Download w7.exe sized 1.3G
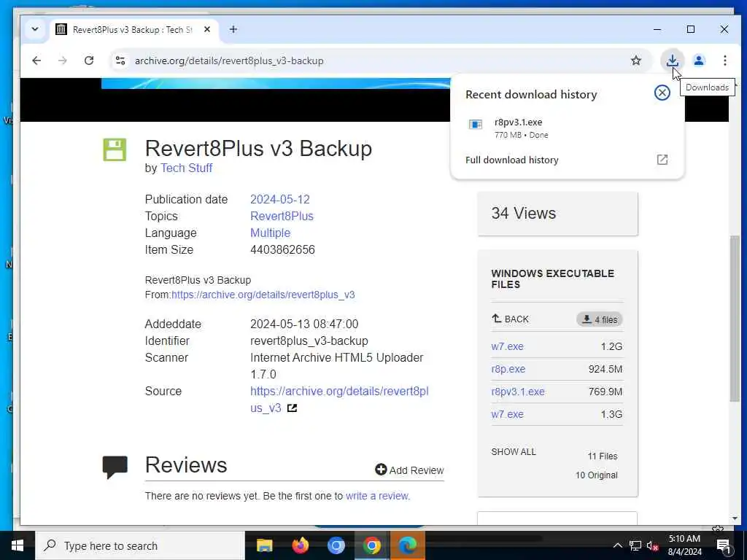Viewport: 747px width, 560px height. (508, 414)
